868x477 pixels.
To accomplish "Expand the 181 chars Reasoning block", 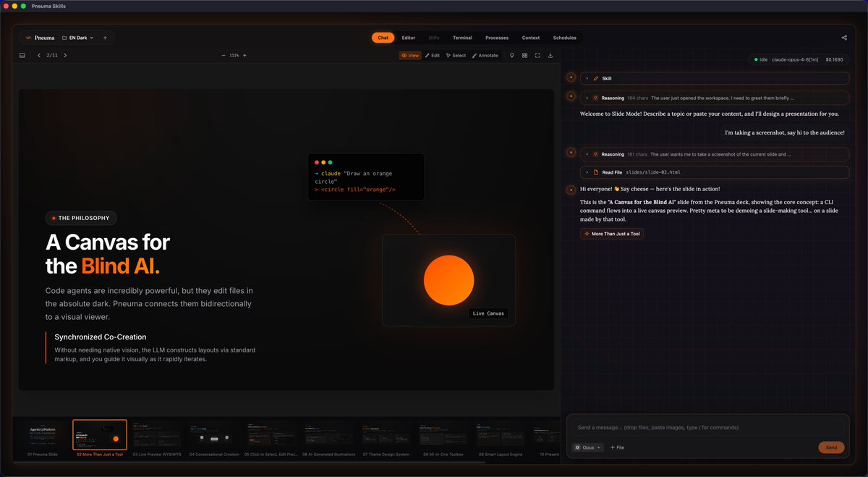I will 715,154.
